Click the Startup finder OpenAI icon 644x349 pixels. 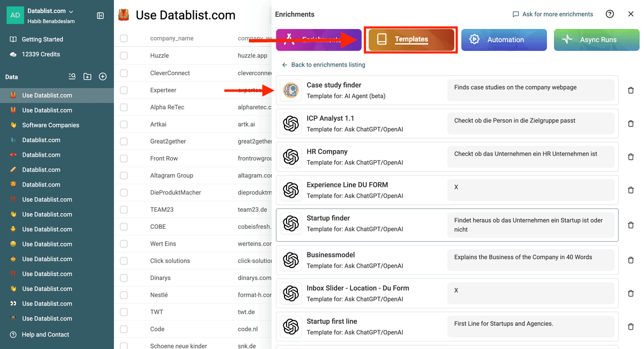pos(291,224)
